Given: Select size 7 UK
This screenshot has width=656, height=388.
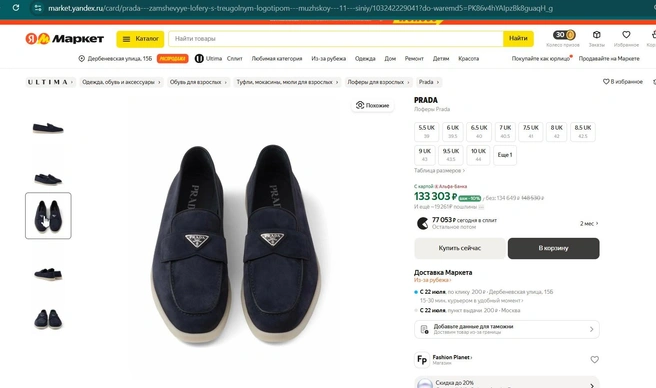Looking at the screenshot, I should pyautogui.click(x=505, y=131).
